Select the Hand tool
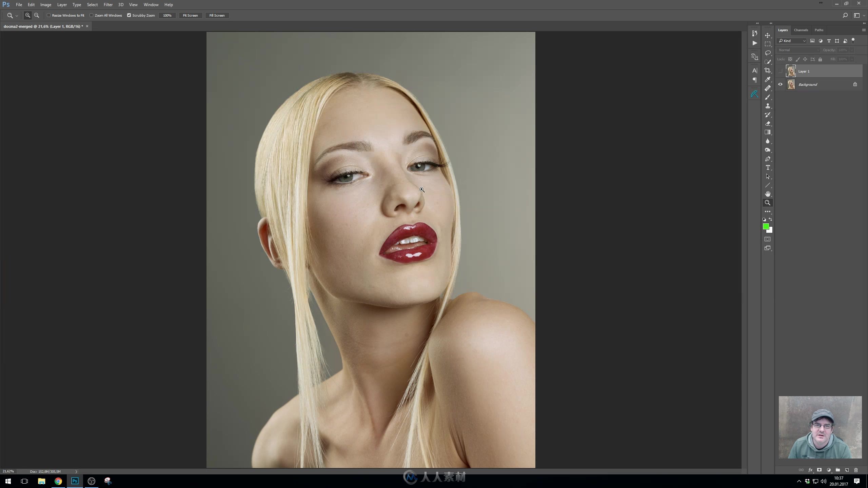 coord(767,194)
